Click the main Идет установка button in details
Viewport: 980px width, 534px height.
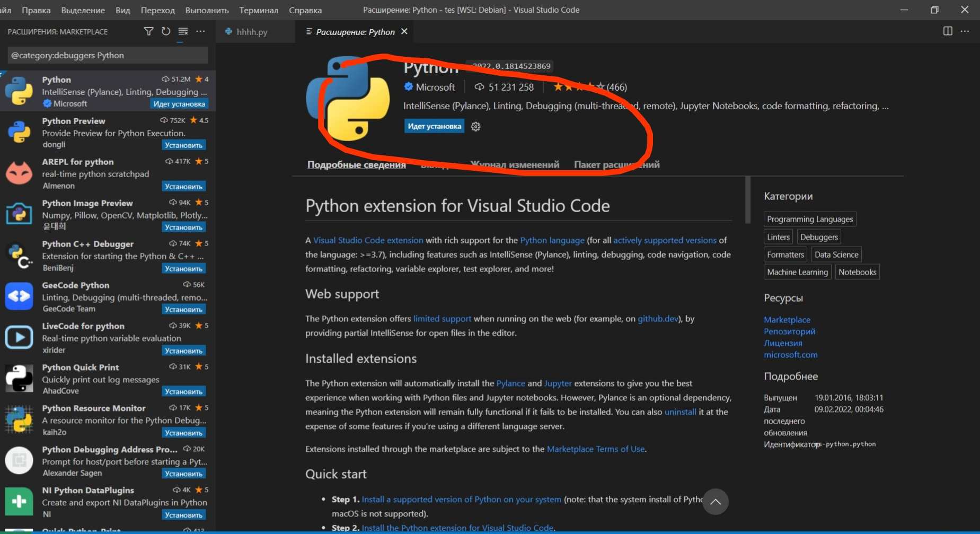tap(434, 126)
